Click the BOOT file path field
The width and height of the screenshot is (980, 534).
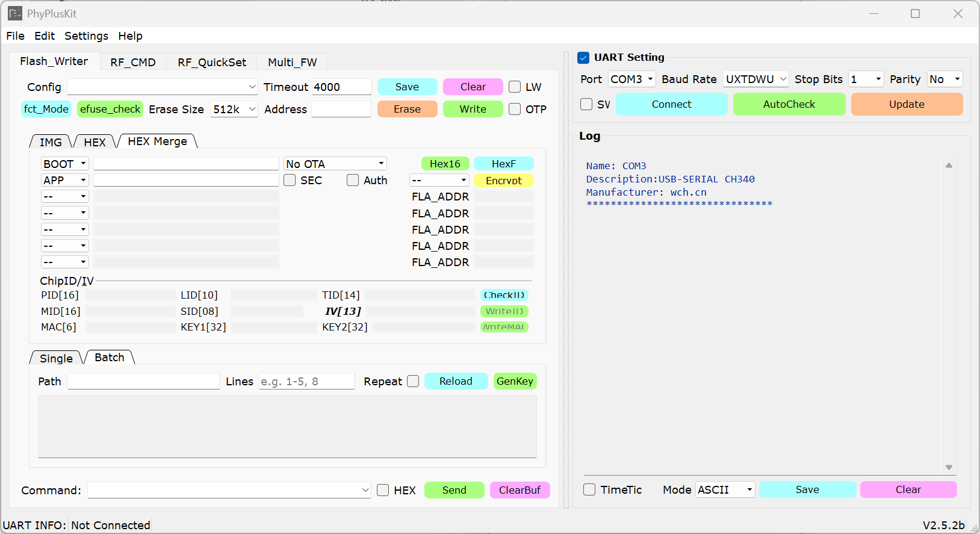[x=186, y=164]
